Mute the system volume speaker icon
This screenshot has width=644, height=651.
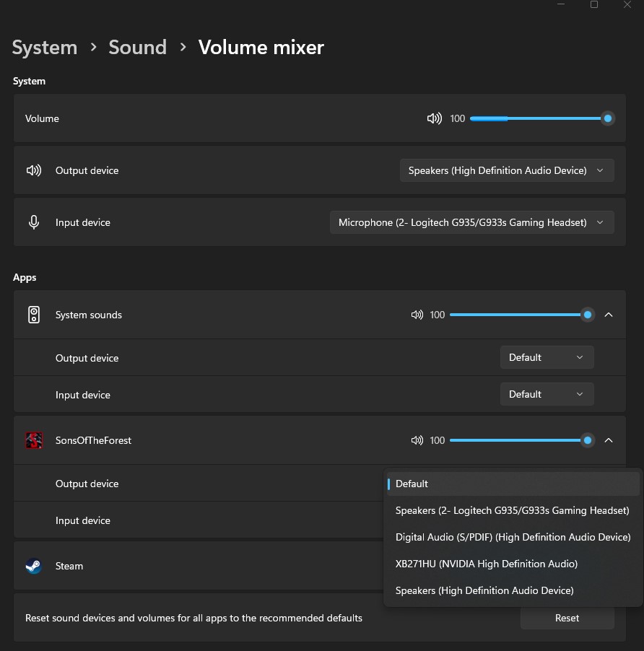(434, 118)
